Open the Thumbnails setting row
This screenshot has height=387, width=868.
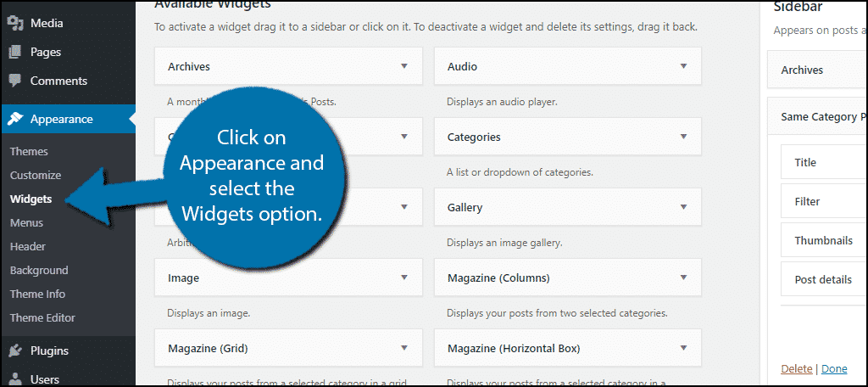click(824, 240)
